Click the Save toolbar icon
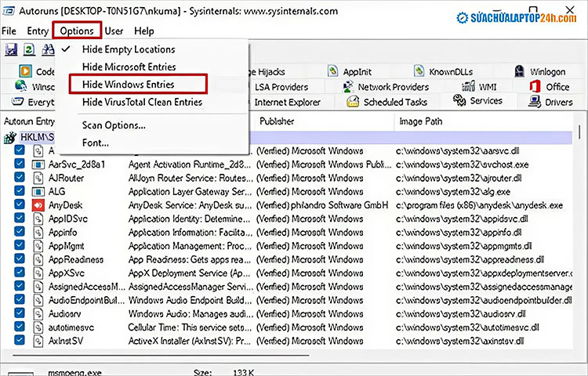The height and width of the screenshot is (376, 588). (x=11, y=49)
